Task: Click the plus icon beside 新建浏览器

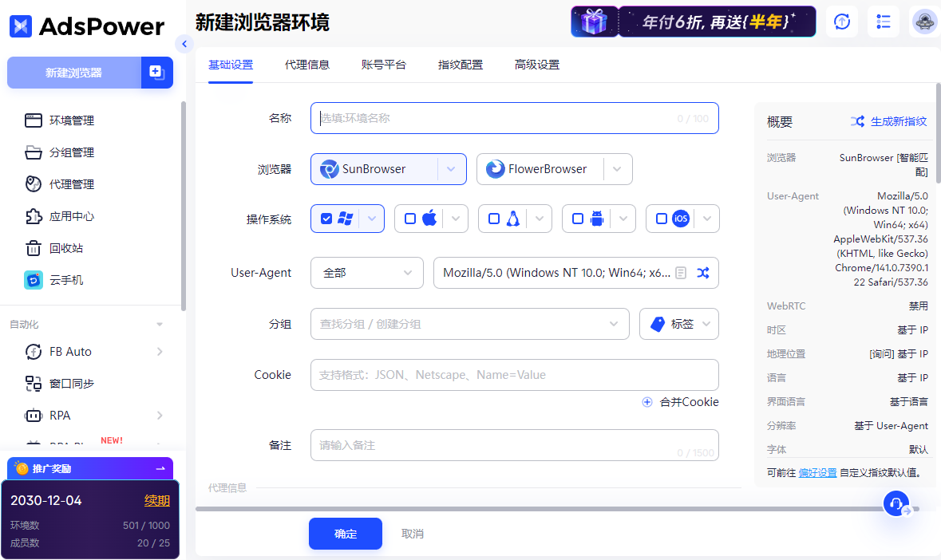Action: click(156, 72)
